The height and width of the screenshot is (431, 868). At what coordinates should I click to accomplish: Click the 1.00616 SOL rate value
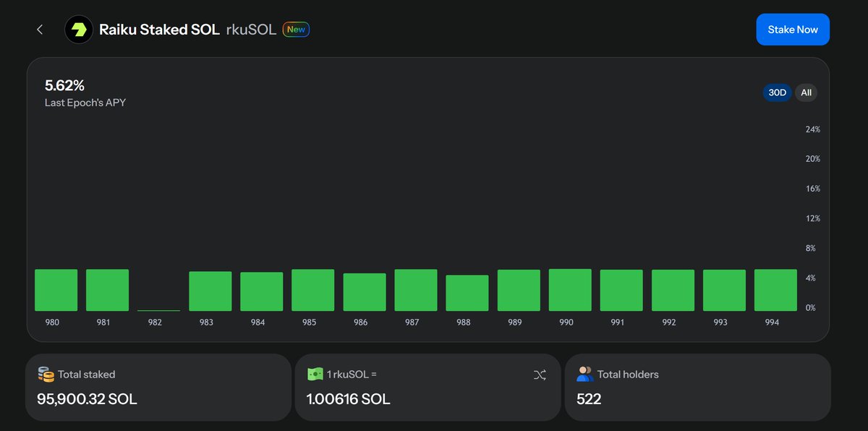(348, 398)
